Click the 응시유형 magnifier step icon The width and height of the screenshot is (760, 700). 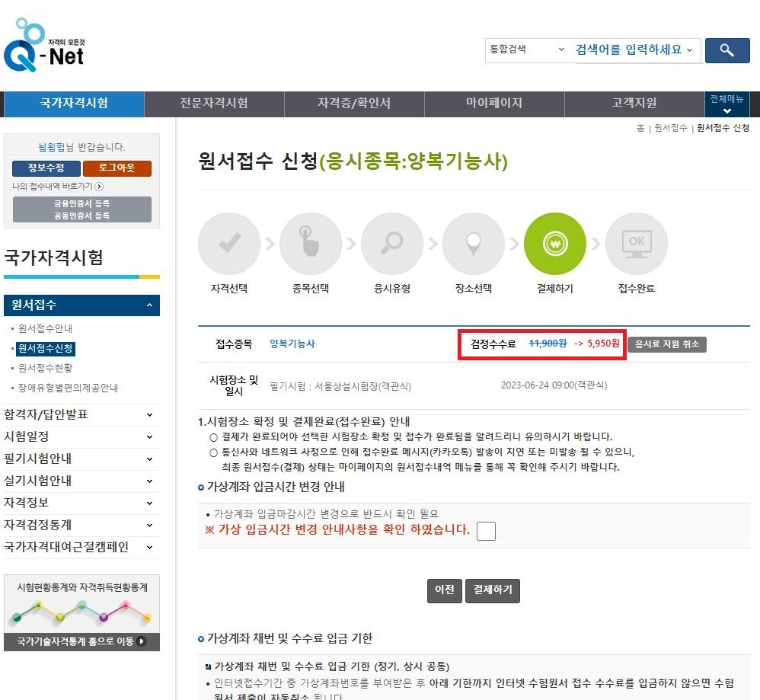[x=392, y=244]
